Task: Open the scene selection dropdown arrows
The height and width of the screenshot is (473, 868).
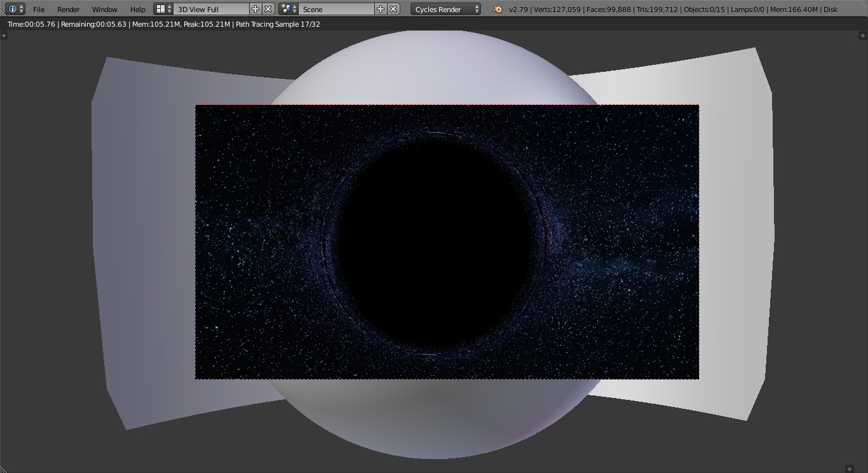Action: tap(294, 10)
